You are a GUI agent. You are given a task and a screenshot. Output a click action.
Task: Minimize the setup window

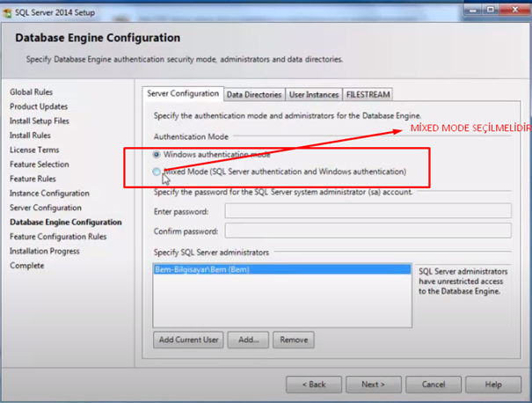tap(472, 11)
